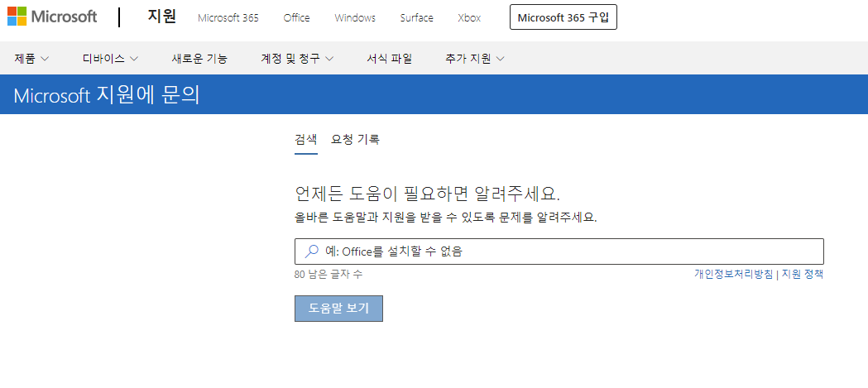Open the 새로운 기능 menu item
The height and width of the screenshot is (388, 868).
199,58
